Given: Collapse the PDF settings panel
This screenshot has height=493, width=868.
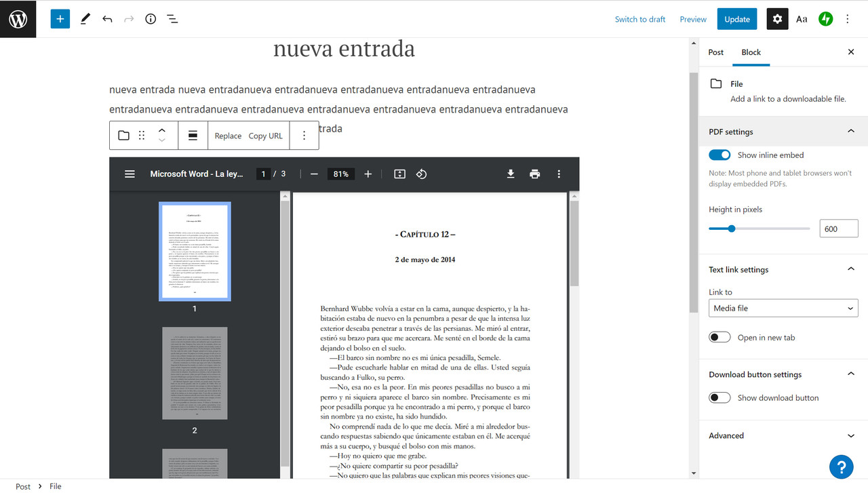Looking at the screenshot, I should click(850, 131).
